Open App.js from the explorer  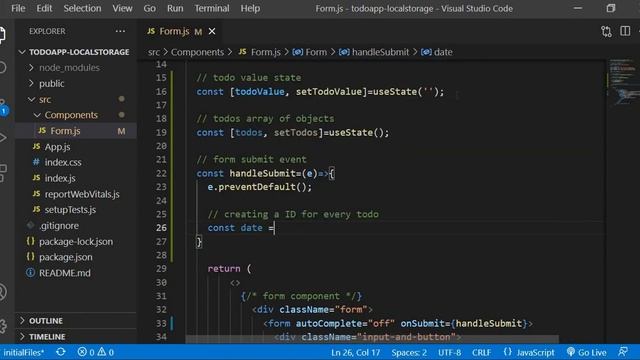point(76,147)
